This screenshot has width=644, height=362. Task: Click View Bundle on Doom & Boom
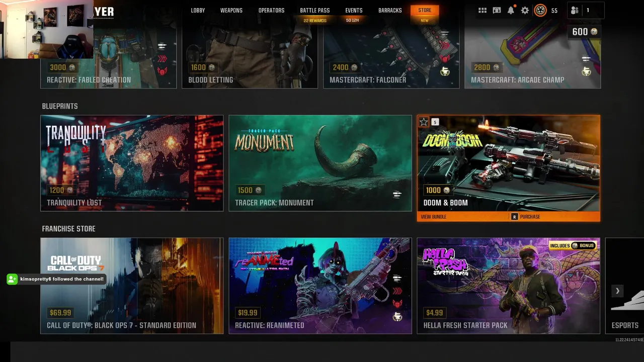coord(434,217)
